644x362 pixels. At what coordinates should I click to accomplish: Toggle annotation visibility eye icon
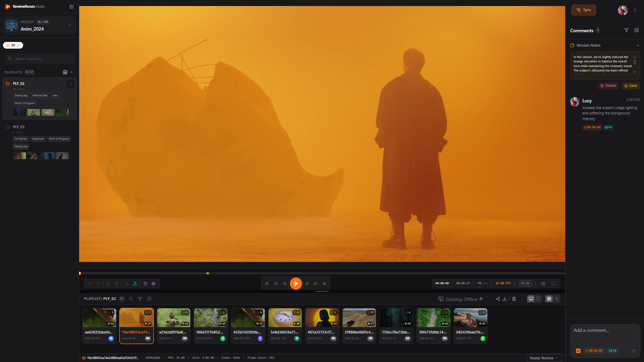pos(153,284)
